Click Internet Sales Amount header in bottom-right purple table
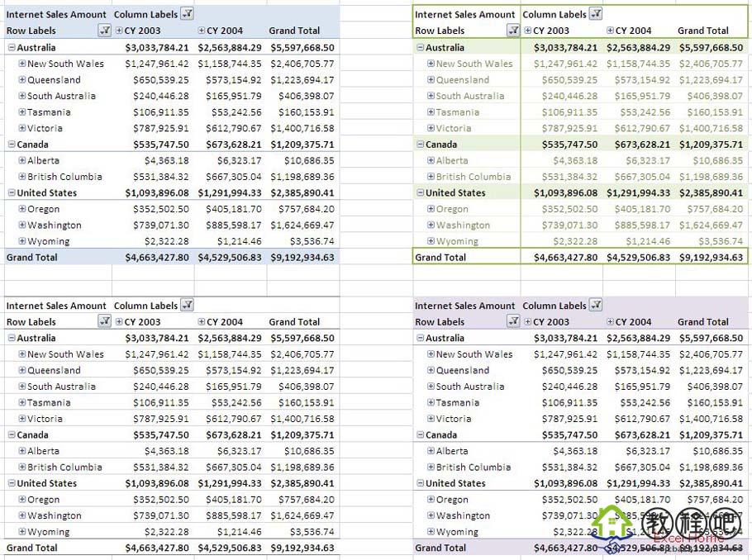The image size is (752, 560). (x=464, y=306)
